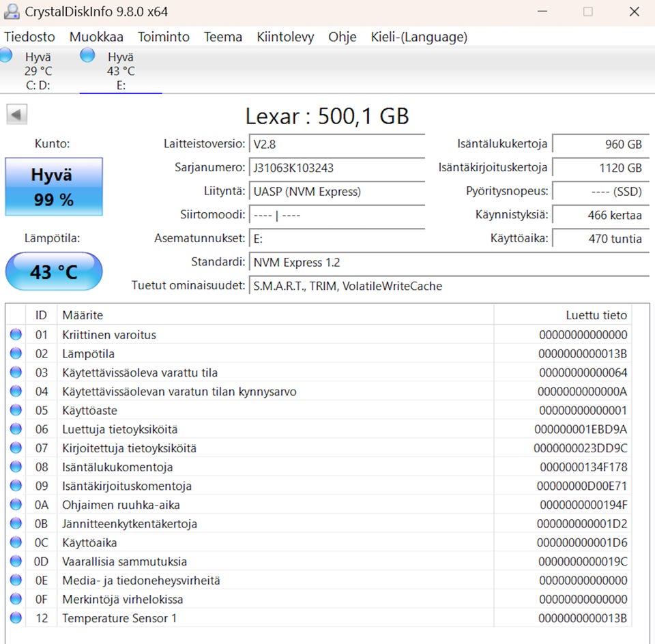Click the Luettu tieto column header
This screenshot has width=655, height=644.
point(563,315)
